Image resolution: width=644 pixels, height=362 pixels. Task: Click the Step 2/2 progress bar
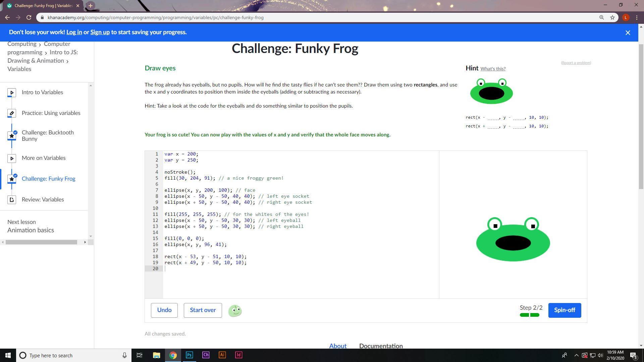click(530, 315)
